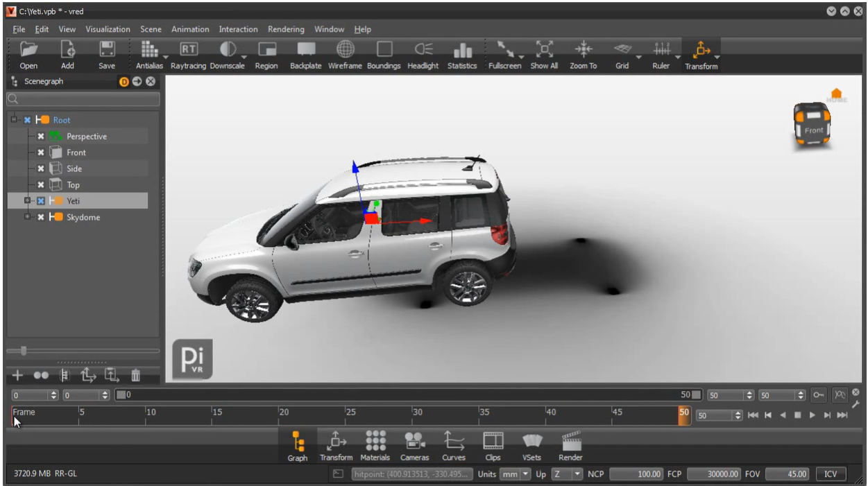Open the Rendering menu
Image resolution: width=868 pixels, height=486 pixels.
[286, 29]
